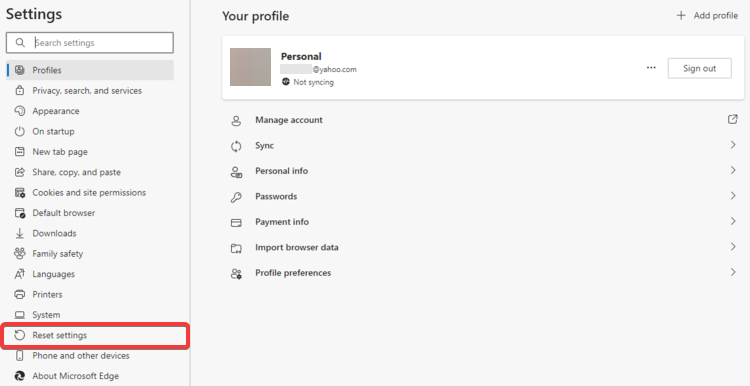This screenshot has height=386, width=750.
Task: Open the Manage account label
Action: click(289, 120)
